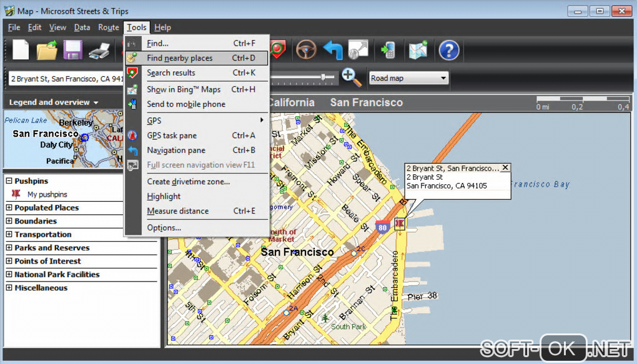The height and width of the screenshot is (364, 637).
Task: Click the San Francisco breadcrumb heading
Action: (x=367, y=102)
